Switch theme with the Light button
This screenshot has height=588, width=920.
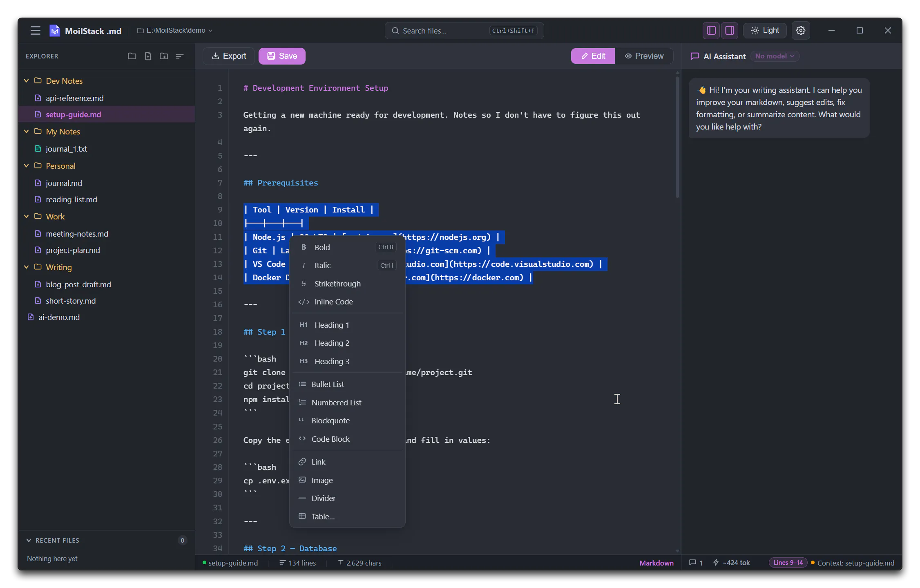[x=765, y=31]
